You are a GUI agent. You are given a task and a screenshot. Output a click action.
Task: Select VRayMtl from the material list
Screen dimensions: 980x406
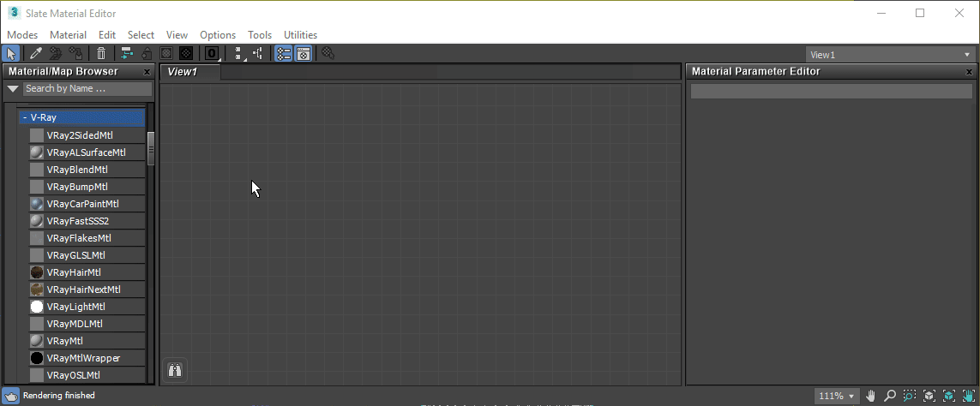point(64,341)
